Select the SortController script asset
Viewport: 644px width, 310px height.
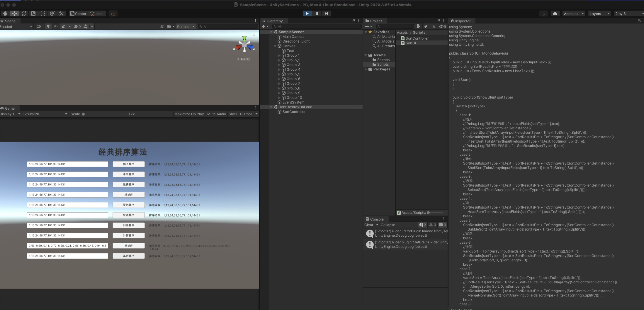417,38
